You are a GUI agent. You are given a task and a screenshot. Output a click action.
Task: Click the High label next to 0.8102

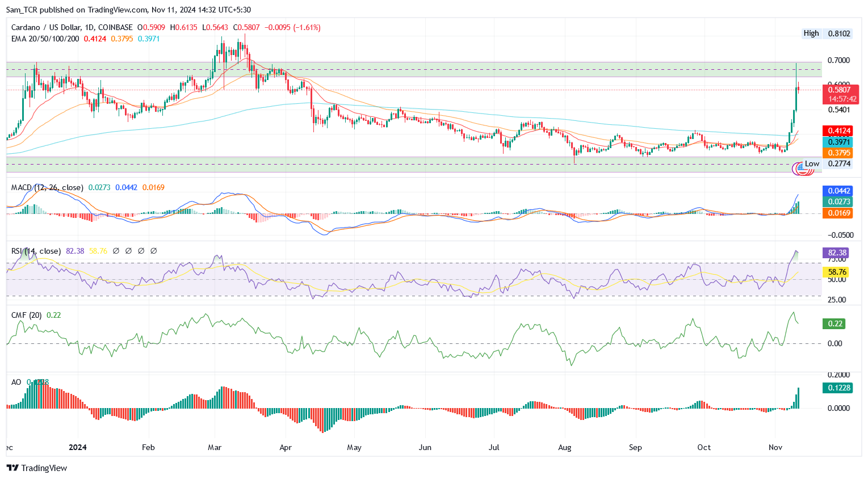click(811, 33)
